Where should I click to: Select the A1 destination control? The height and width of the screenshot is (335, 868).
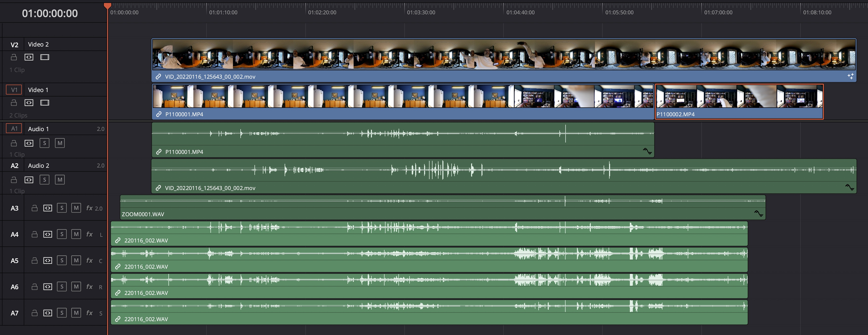(14, 129)
